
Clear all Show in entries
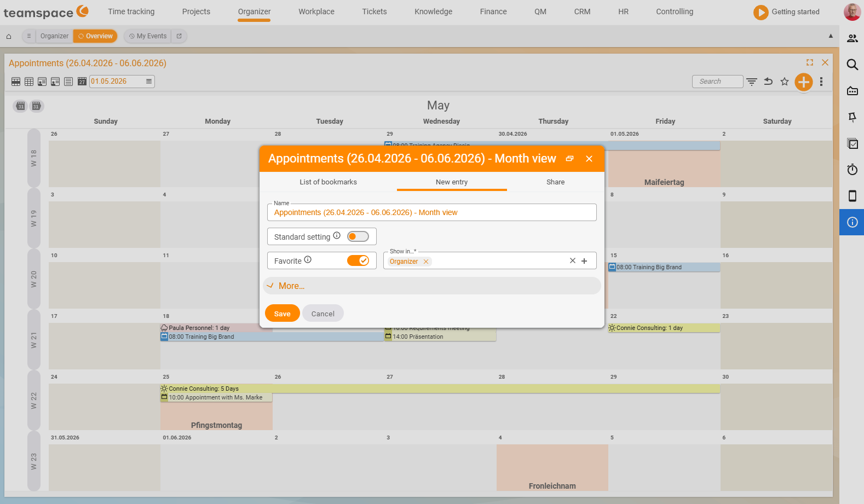(573, 261)
